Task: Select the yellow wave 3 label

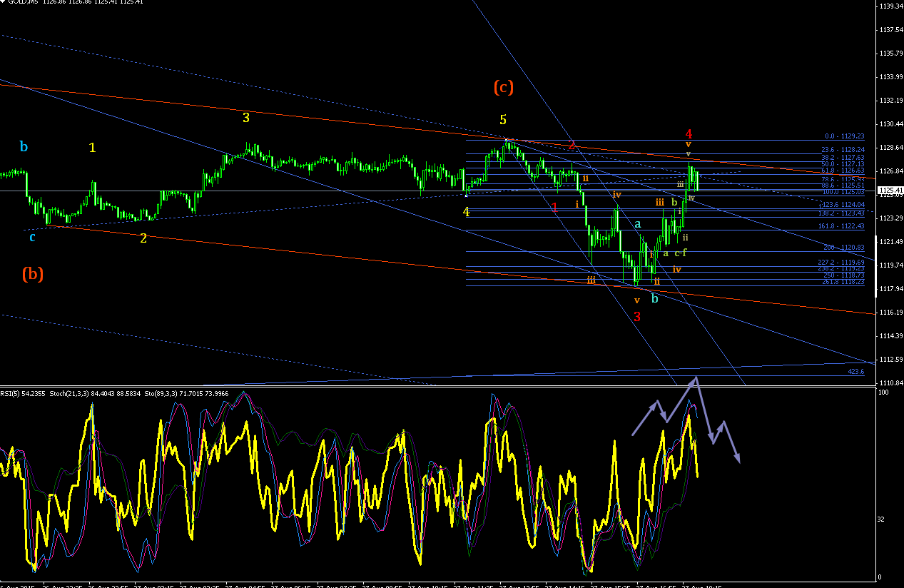Action: point(246,118)
